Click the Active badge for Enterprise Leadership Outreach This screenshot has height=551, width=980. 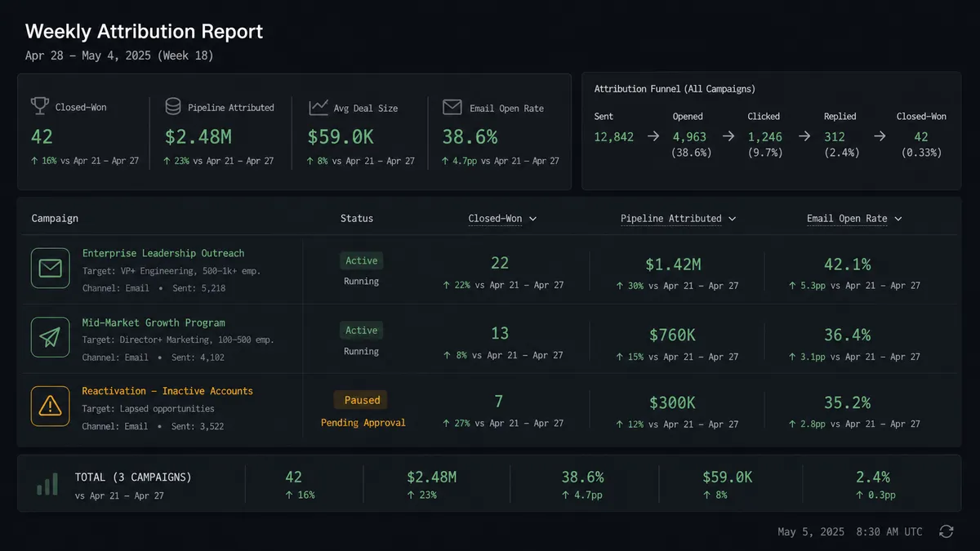pos(362,261)
